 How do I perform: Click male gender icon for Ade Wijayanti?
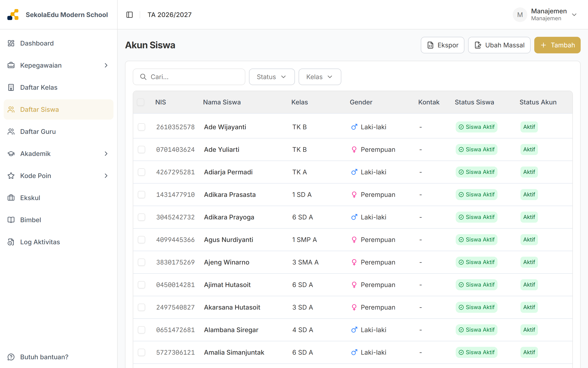coord(354,127)
